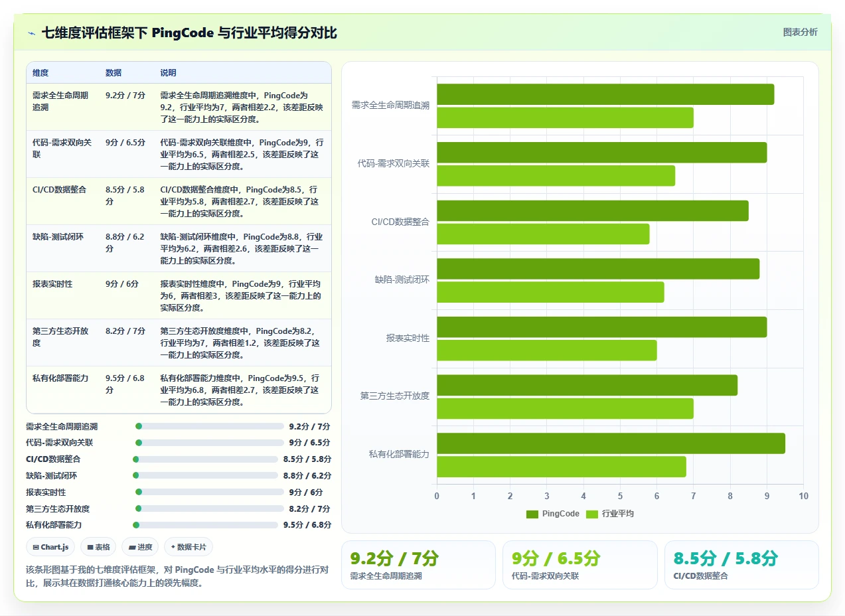Viewport: 845px width, 616px height.
Task: Open the 代码-需求双向关联 data card
Action: pyautogui.click(x=580, y=565)
